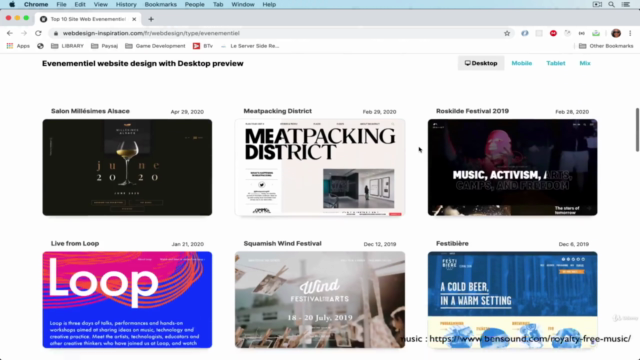Click the Dec 12, 2019 date
This screenshot has width=640, height=360.
pyautogui.click(x=380, y=244)
